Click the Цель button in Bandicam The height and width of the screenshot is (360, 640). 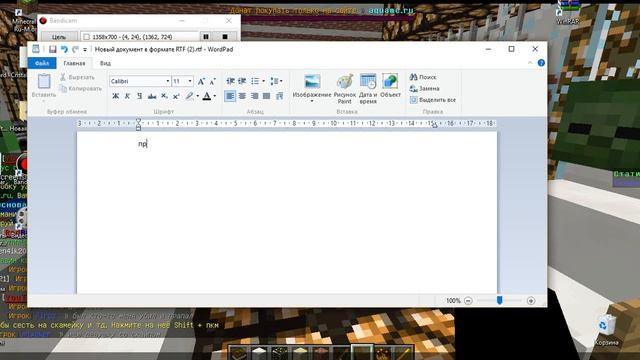59,37
